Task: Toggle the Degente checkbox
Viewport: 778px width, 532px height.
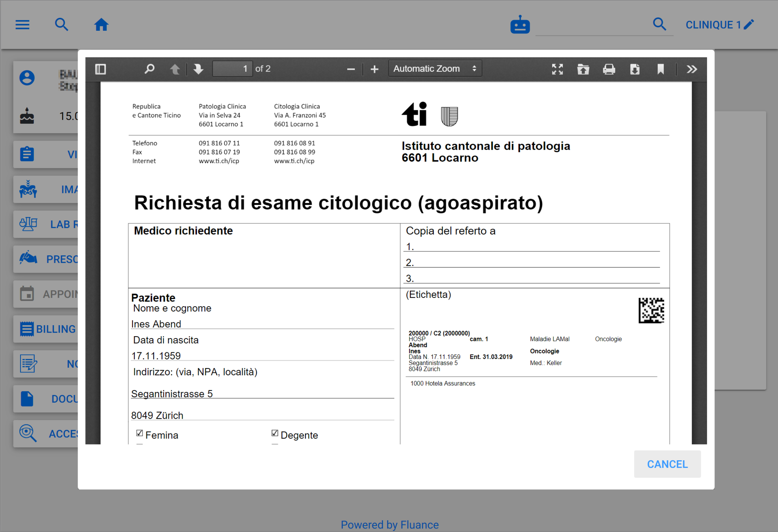Action: (x=275, y=433)
